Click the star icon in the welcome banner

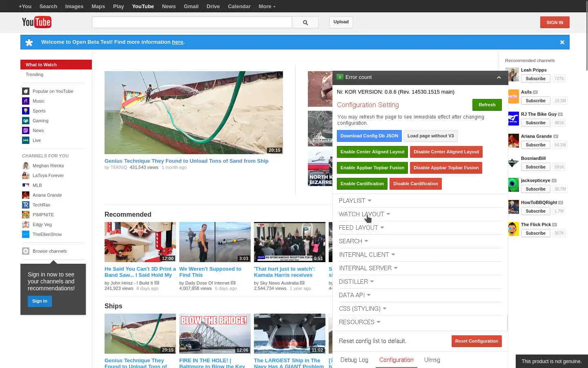click(29, 42)
